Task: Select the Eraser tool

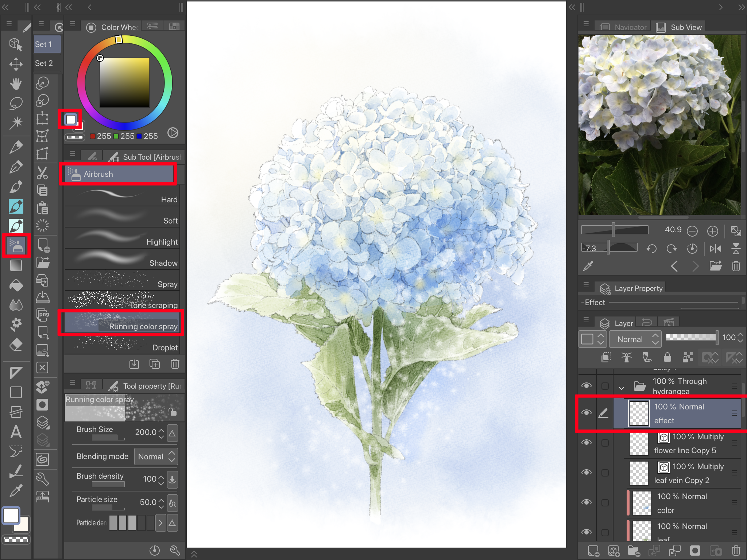Action: tap(16, 344)
